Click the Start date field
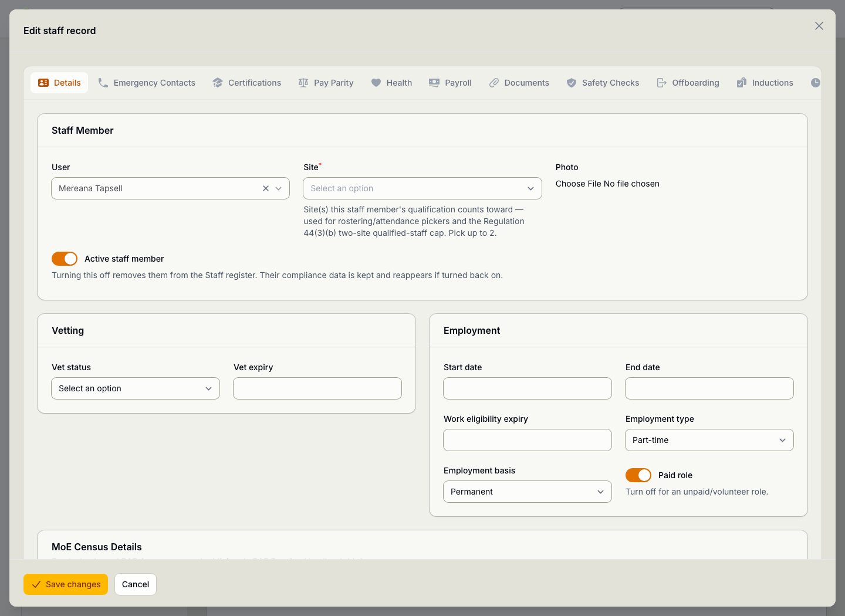845x616 pixels. tap(528, 388)
